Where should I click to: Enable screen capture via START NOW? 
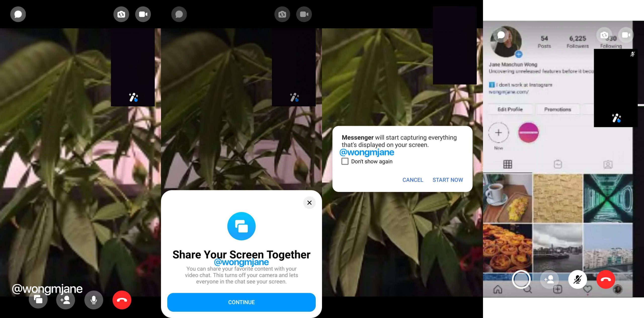point(448,180)
